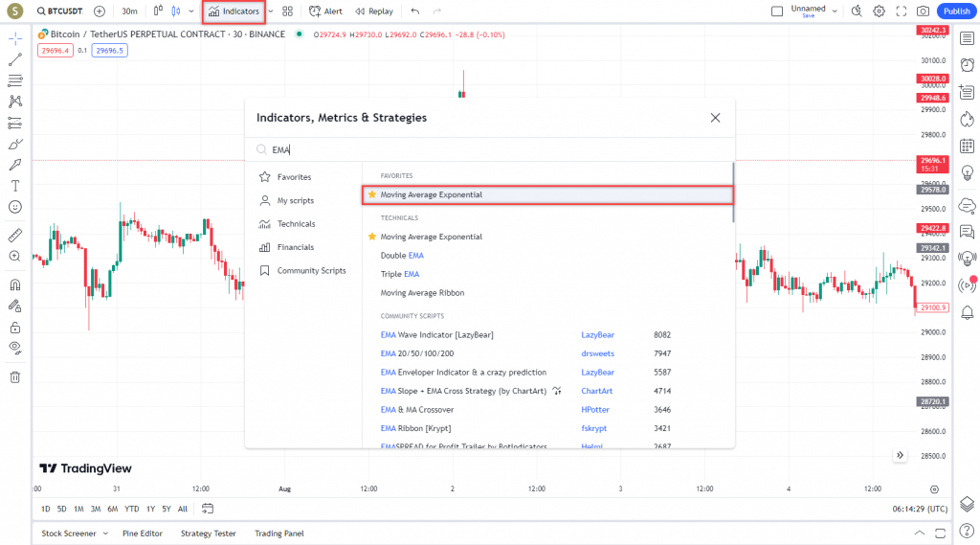Select the brush drawing tool

[x=15, y=144]
